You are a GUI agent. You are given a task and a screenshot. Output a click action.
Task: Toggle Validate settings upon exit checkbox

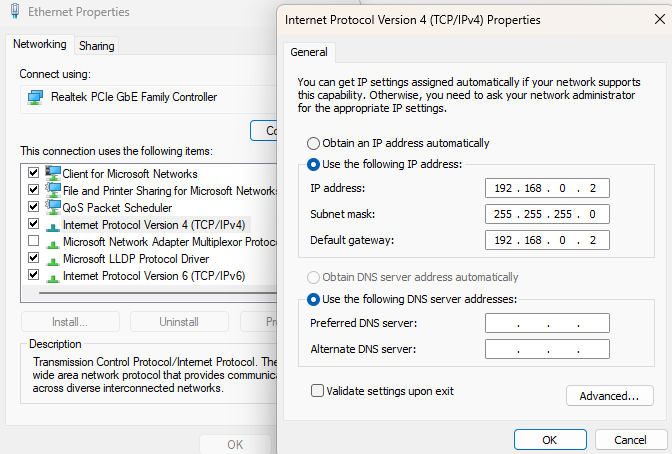pos(317,391)
